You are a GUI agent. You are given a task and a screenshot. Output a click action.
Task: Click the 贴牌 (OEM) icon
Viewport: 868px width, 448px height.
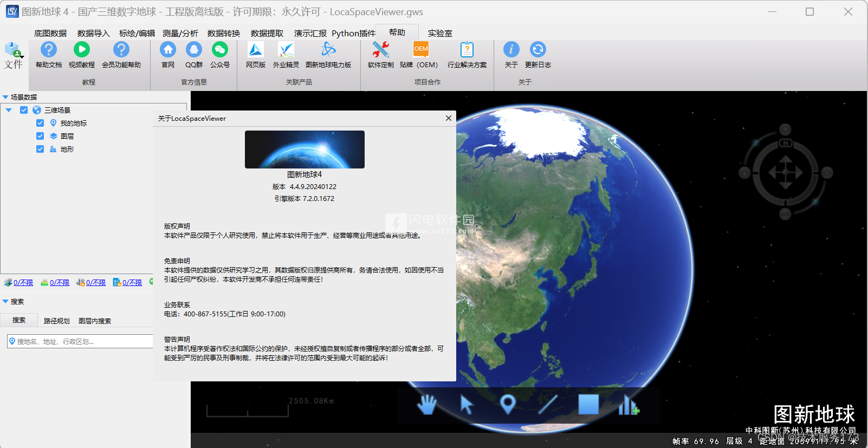421,50
